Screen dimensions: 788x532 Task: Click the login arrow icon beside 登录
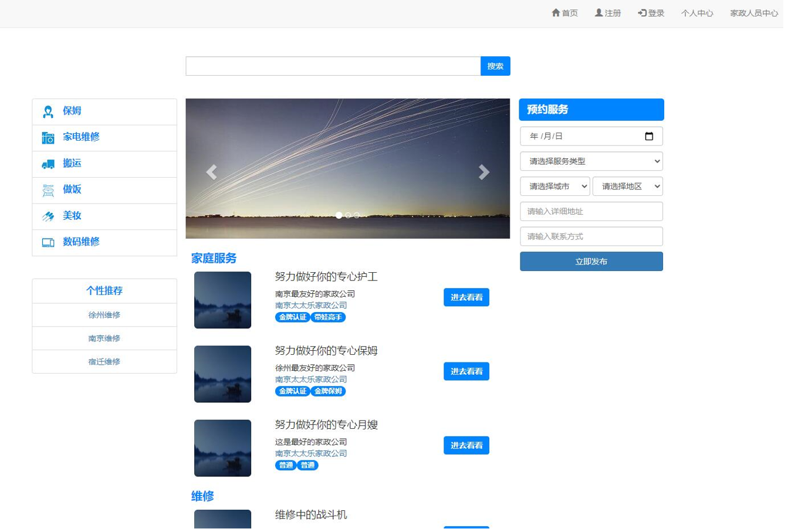646,13
